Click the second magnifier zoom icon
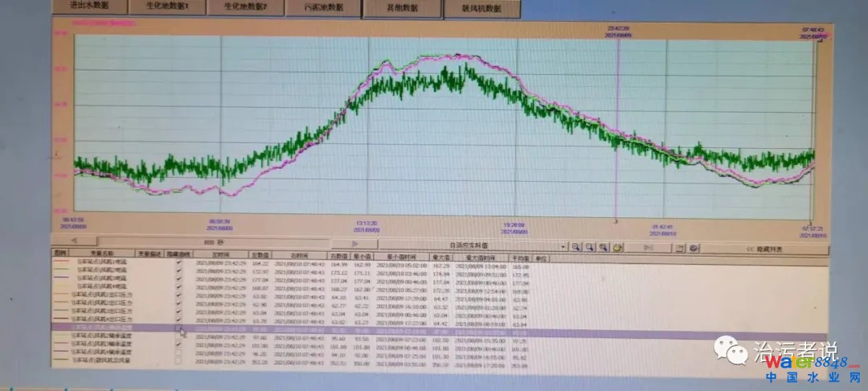Viewport: 868px width, 391px height. pyautogui.click(x=590, y=247)
